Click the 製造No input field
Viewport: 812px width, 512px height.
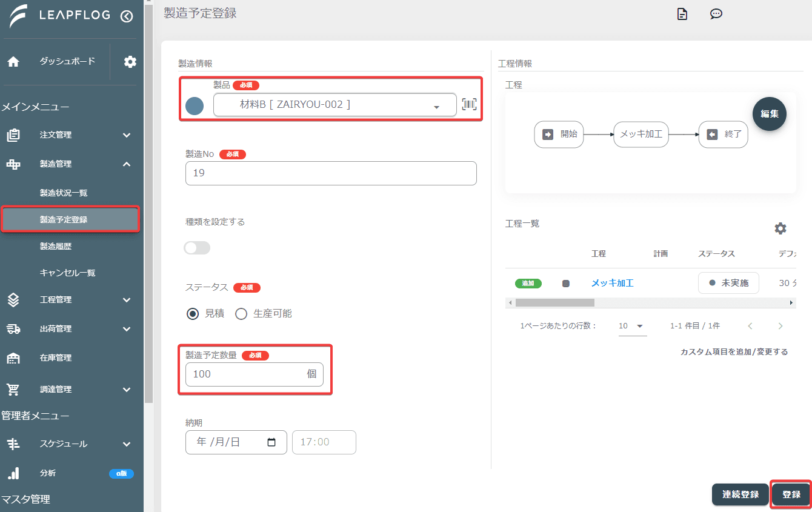click(331, 173)
